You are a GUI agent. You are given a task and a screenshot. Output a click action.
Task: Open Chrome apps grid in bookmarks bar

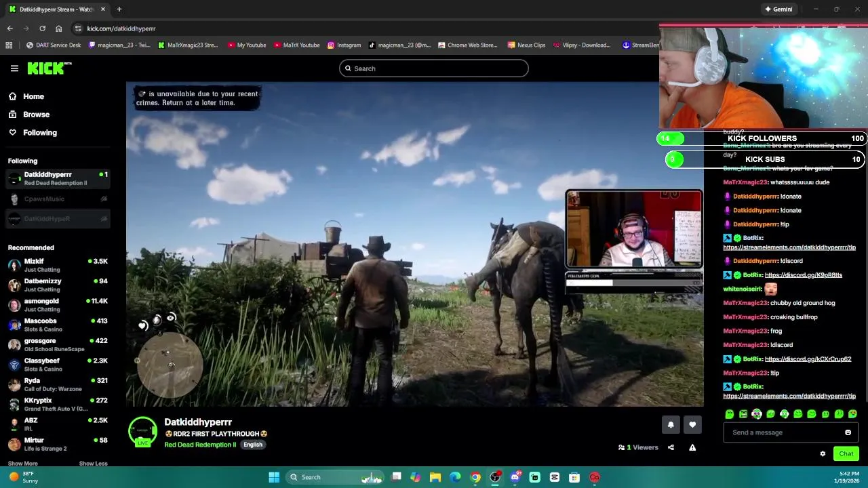[9, 45]
